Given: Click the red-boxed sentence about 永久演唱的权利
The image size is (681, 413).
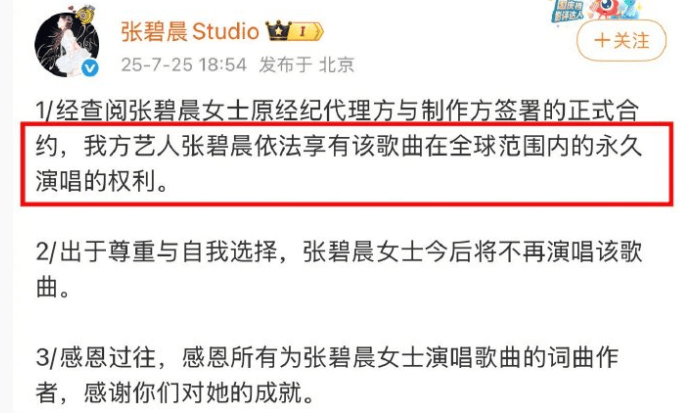Looking at the screenshot, I should 347,164.
